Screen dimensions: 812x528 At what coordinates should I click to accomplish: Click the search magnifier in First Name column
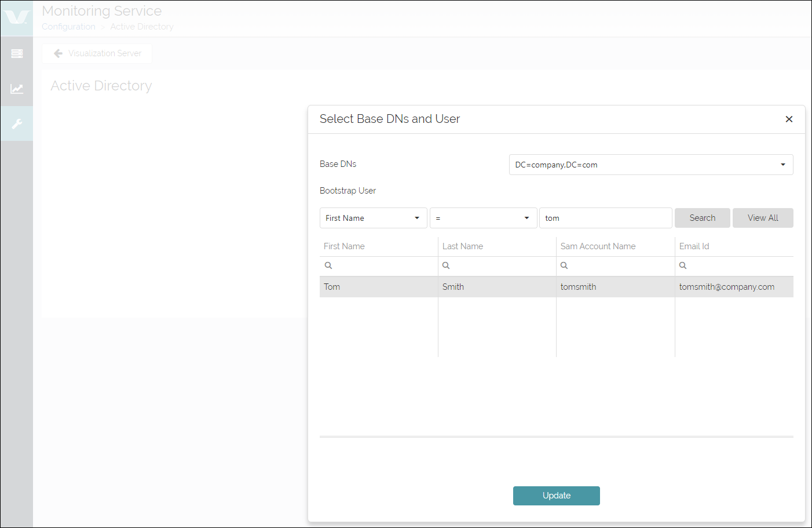[328, 265]
